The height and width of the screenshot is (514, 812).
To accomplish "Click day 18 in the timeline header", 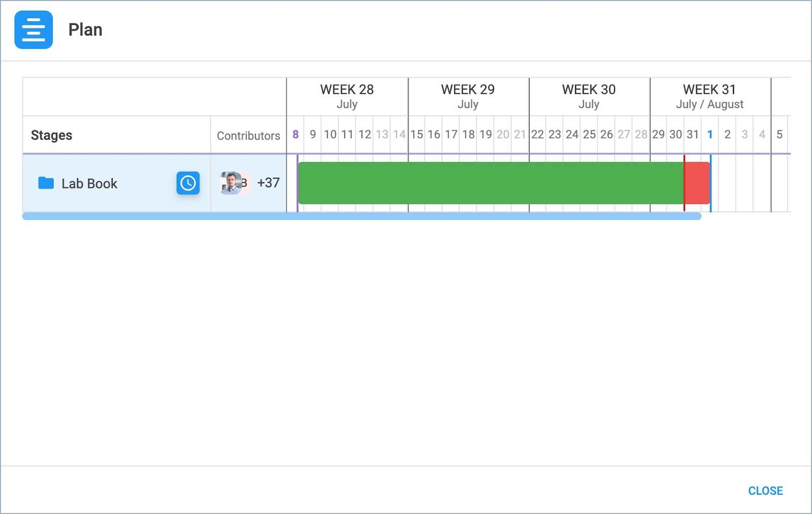I will click(468, 135).
